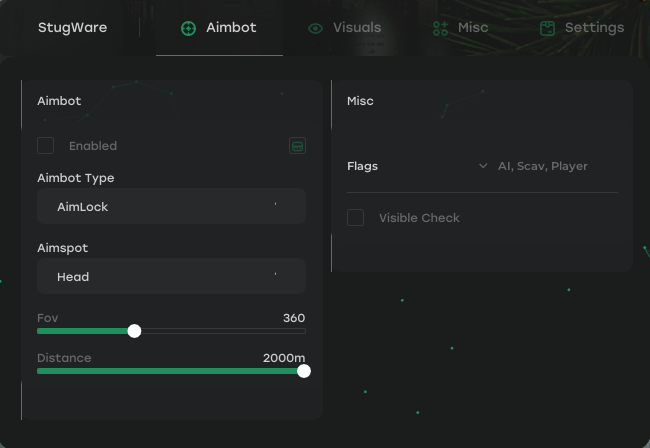Click the Aimspot label
650x448 pixels.
point(63,248)
